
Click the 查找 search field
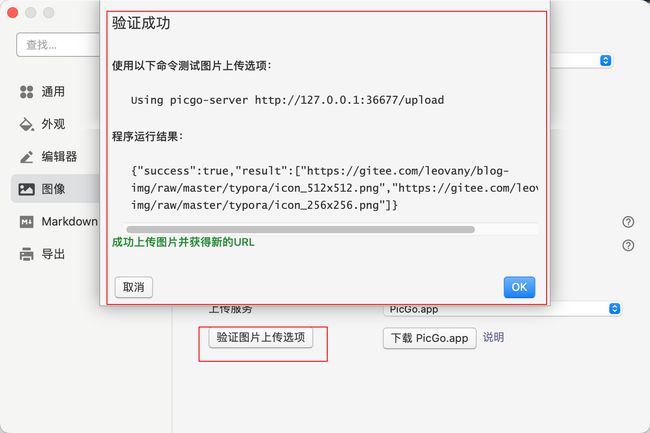coord(58,44)
